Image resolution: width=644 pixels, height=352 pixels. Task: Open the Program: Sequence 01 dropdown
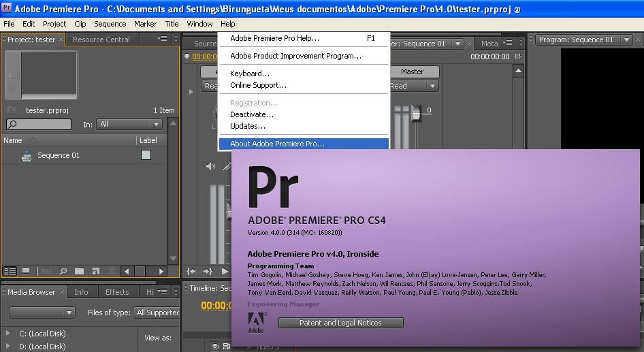pyautogui.click(x=626, y=40)
